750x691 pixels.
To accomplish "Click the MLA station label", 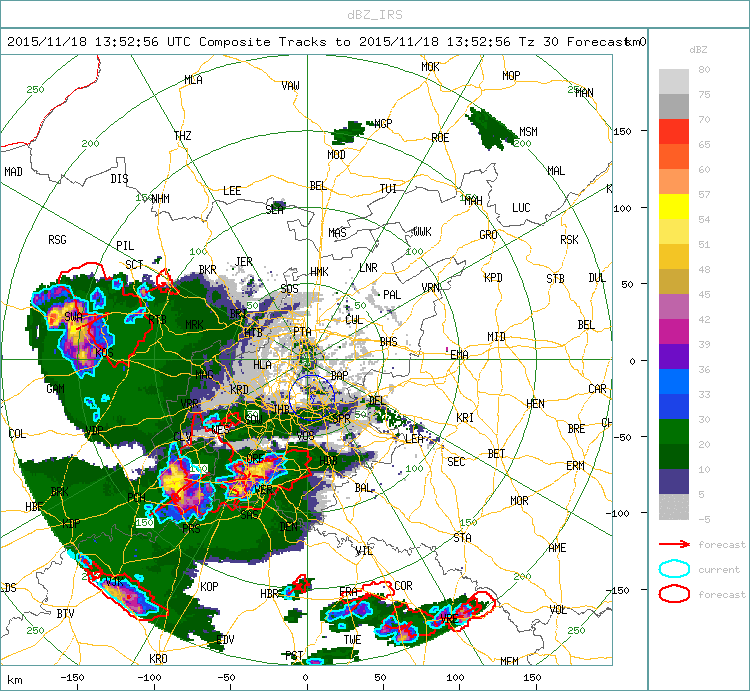I will [193, 80].
